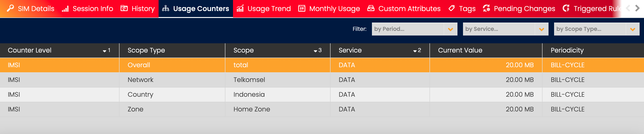Expand the by Service filter dropdown

coord(541,29)
